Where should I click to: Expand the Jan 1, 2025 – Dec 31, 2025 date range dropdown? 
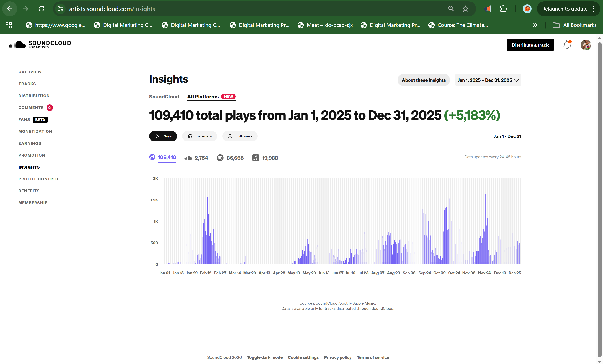488,80
